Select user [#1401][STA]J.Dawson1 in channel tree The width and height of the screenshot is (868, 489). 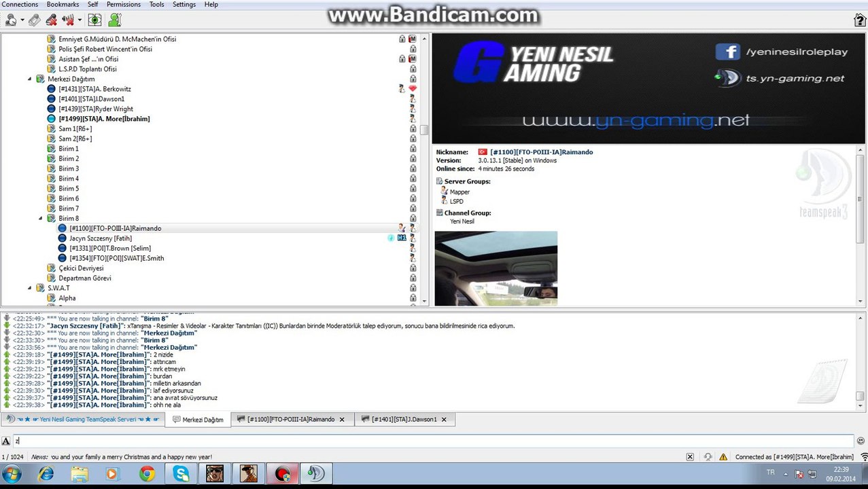tap(91, 99)
